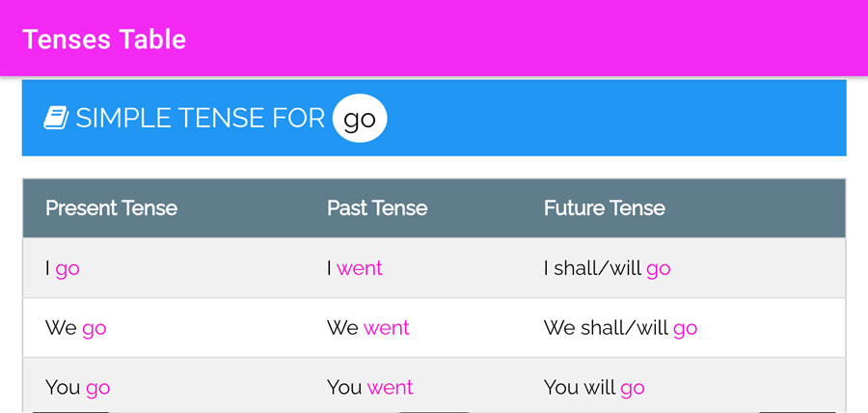The image size is (868, 413).
Task: Click the 'SIMPLE TENSE FOR' heading text
Action: click(200, 118)
